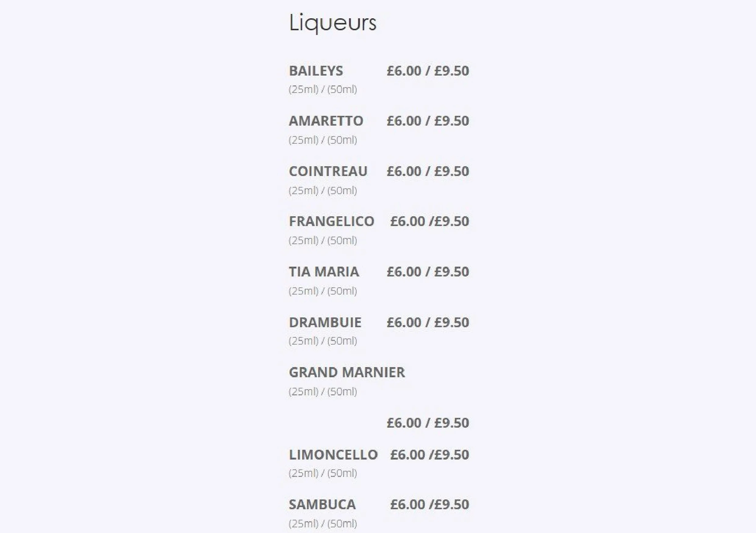
Task: Click the serving size under Grand Marnier
Action: [x=323, y=392]
